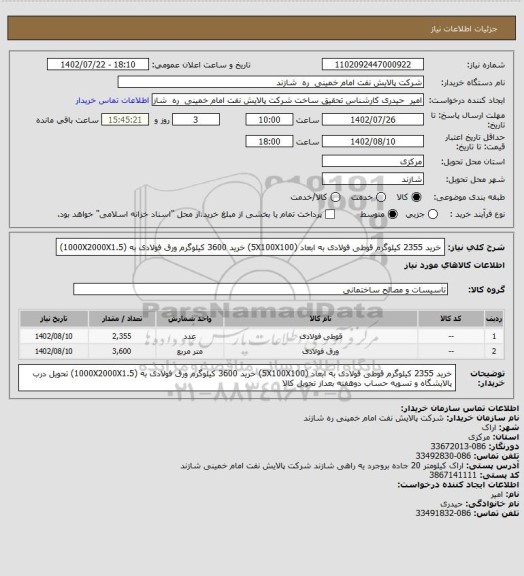This screenshot has height=576, width=524.
Task: Click the unit cell عدد
Action: tap(190, 336)
